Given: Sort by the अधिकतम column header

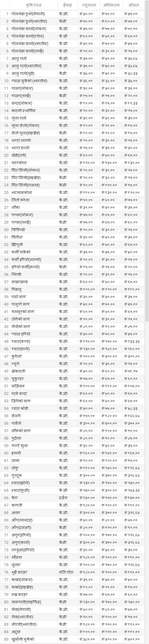Looking at the screenshot, I should tap(111, 5).
